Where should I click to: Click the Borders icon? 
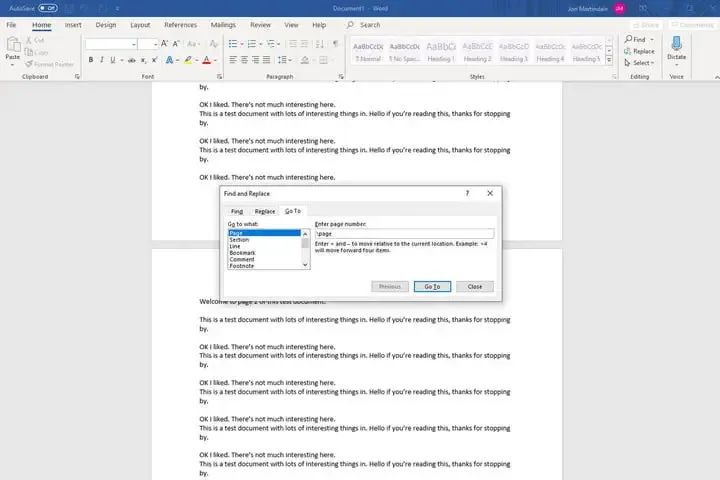tap(324, 60)
